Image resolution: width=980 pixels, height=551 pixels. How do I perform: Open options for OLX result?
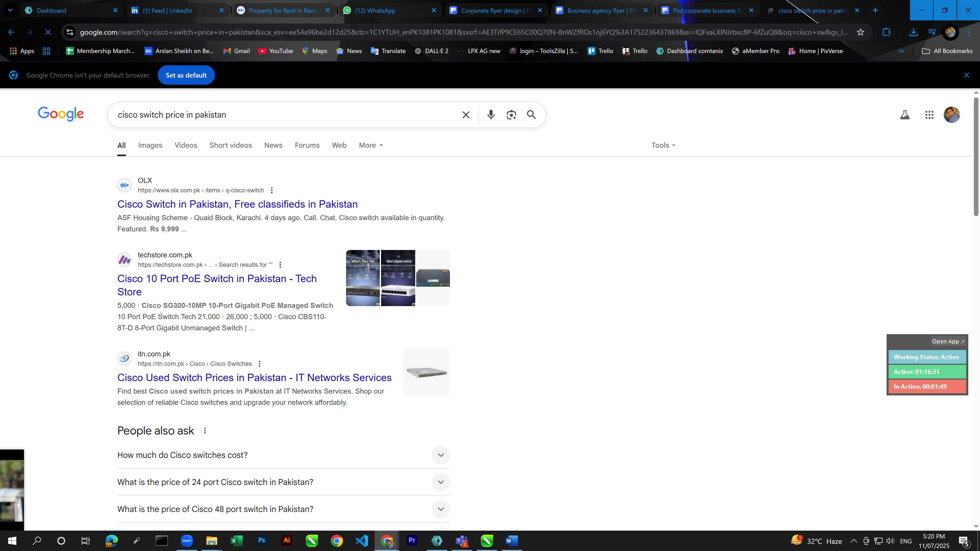[x=272, y=190]
